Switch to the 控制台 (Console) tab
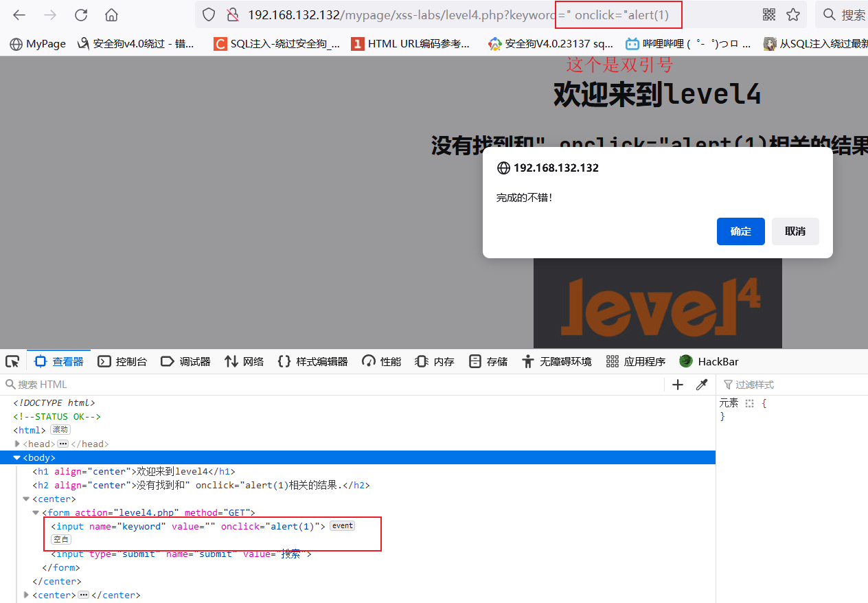Screen dimensions: 868x603 pos(122,361)
